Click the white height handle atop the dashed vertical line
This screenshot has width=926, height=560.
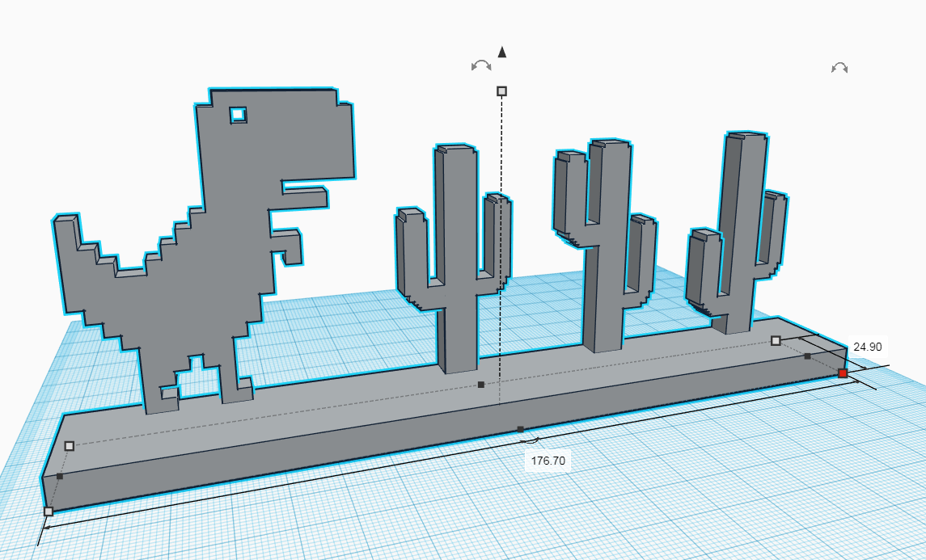[502, 91]
